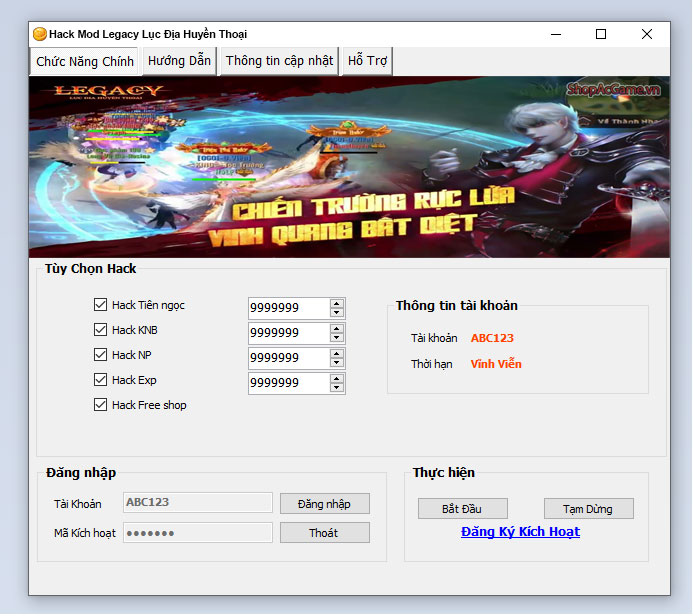Image resolution: width=693 pixels, height=616 pixels.
Task: Uncheck the Hack Tiên ngọc checkbox
Action: pyautogui.click(x=100, y=305)
